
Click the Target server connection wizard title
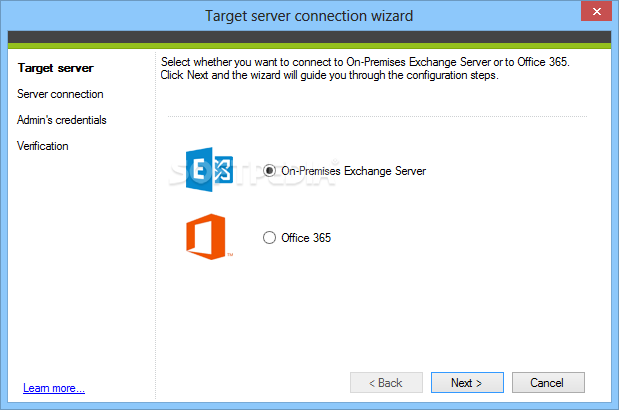coord(309,16)
